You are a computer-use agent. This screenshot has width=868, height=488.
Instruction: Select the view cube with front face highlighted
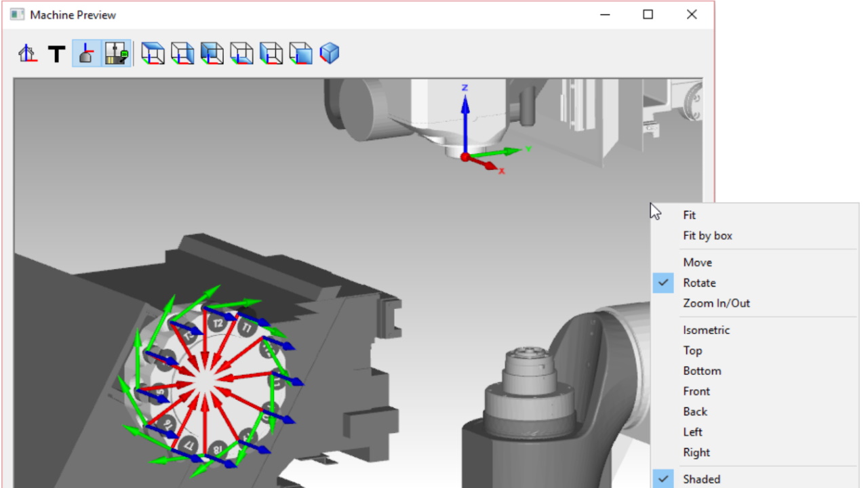point(300,54)
